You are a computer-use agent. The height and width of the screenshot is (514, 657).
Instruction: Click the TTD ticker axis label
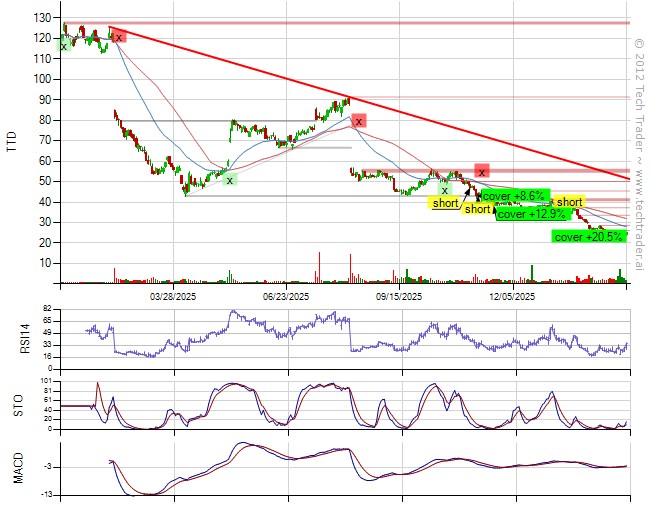coord(12,142)
